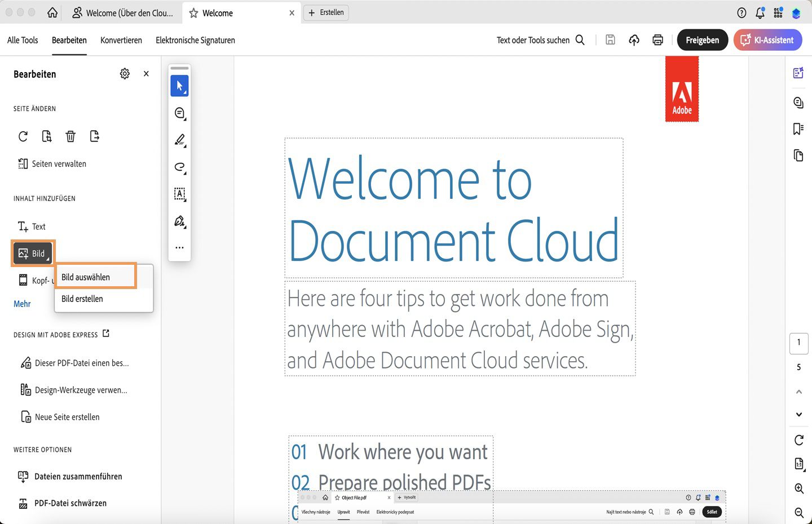The width and height of the screenshot is (812, 524).
Task: Open the KI-Assistent
Action: pos(767,39)
